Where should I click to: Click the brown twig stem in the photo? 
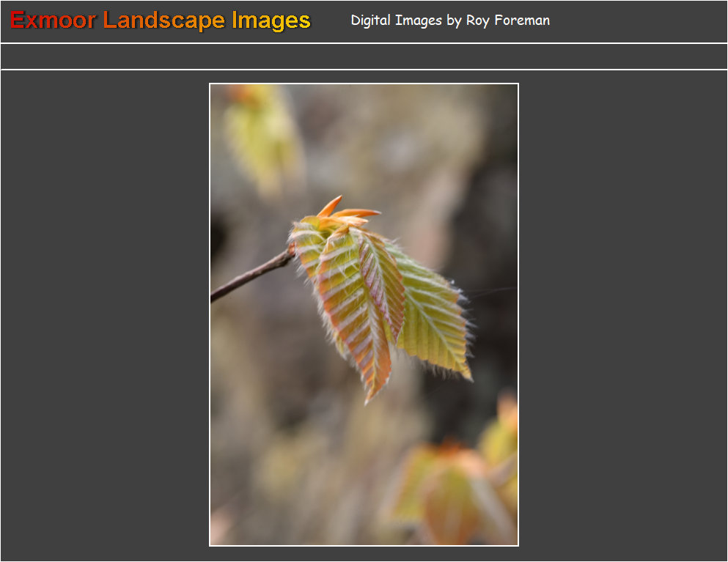pyautogui.click(x=251, y=276)
